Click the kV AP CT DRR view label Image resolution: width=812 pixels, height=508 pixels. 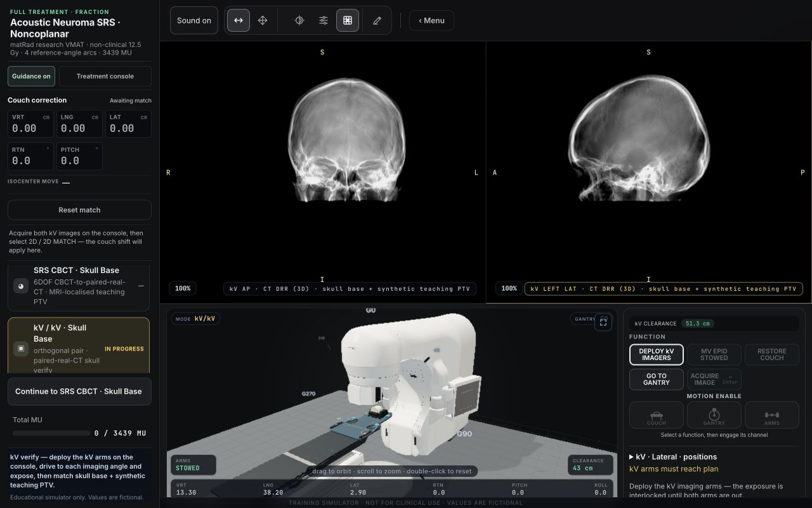click(350, 289)
